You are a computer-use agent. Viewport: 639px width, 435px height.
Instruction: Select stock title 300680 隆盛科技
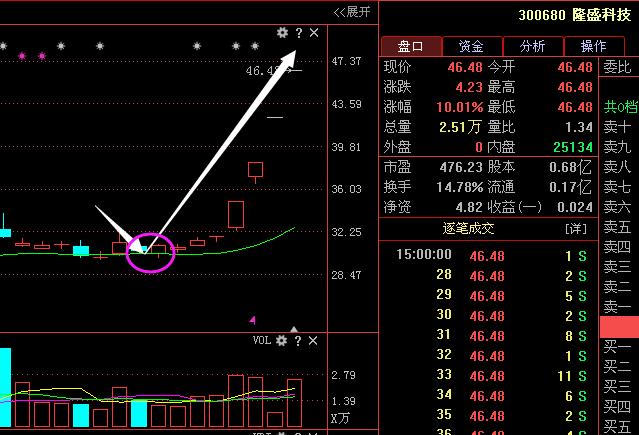pyautogui.click(x=575, y=15)
